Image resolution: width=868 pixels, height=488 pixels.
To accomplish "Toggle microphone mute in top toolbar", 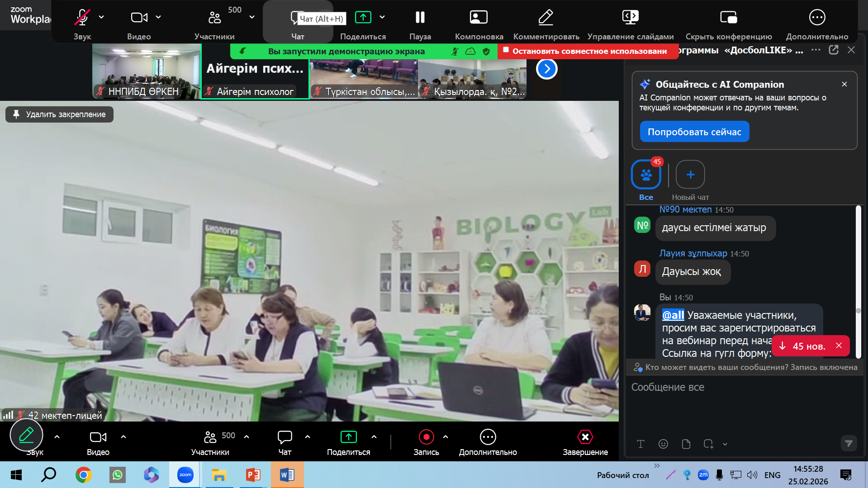I will point(82,17).
